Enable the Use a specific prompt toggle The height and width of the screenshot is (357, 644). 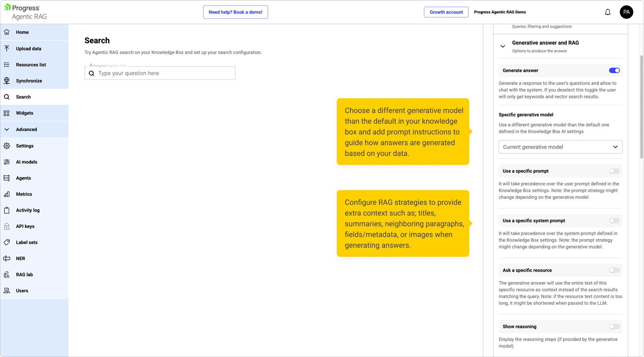(614, 171)
